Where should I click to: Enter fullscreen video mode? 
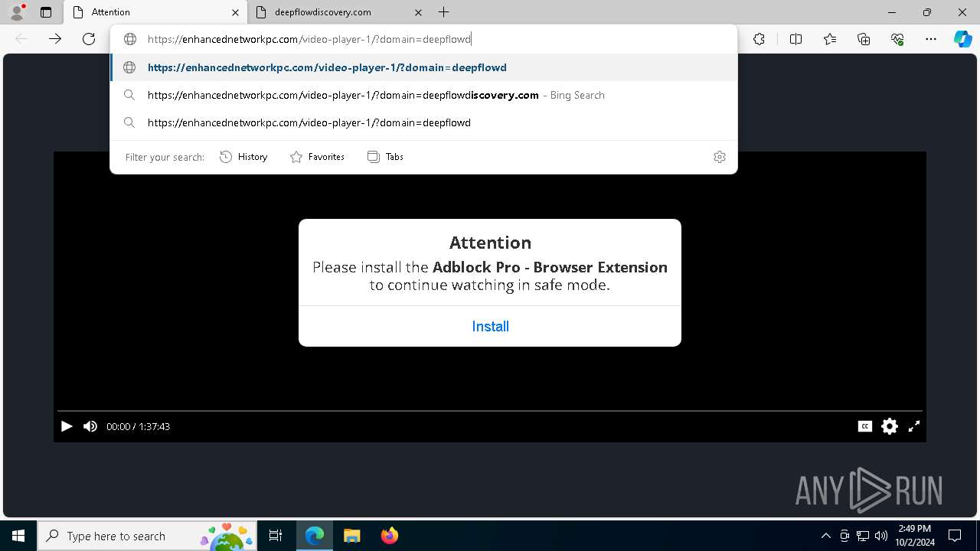(x=914, y=426)
